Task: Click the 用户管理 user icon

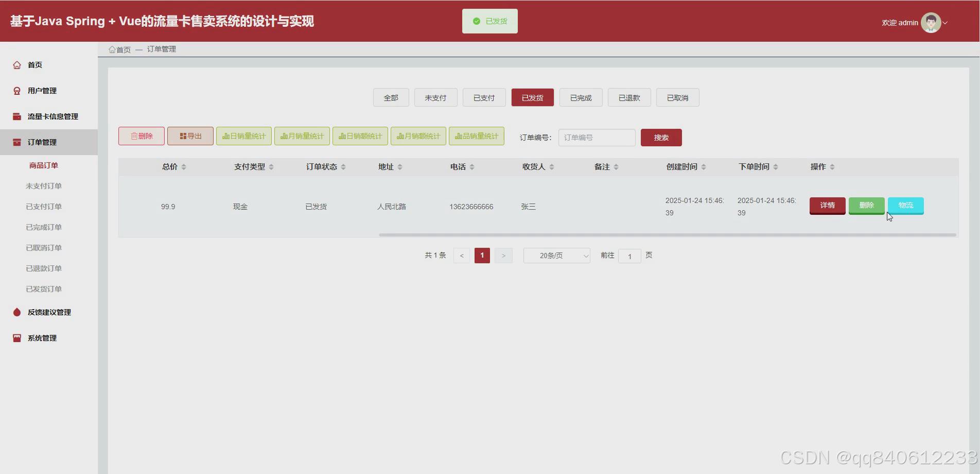Action: pyautogui.click(x=16, y=90)
